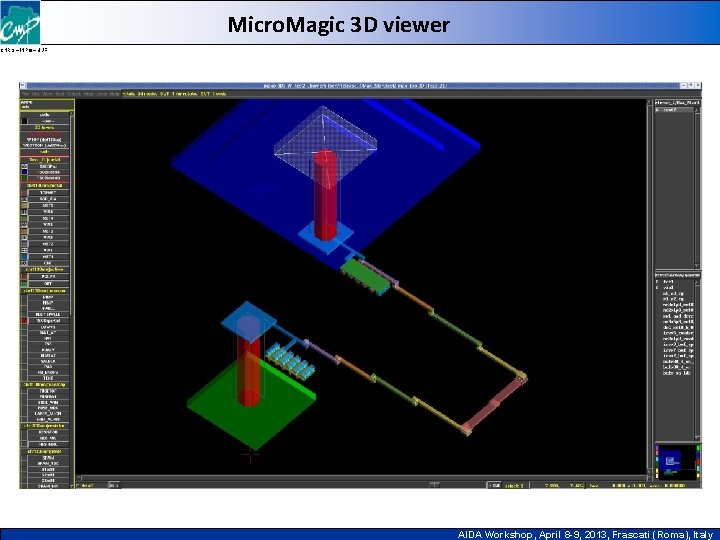Viewport: 720px width, 540px height.
Task: Open the Tool menu
Action: 60,94
